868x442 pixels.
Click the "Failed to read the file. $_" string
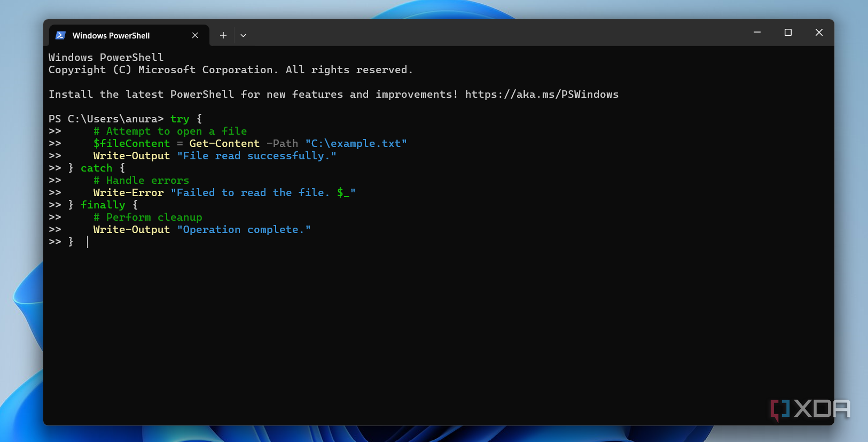(x=263, y=193)
